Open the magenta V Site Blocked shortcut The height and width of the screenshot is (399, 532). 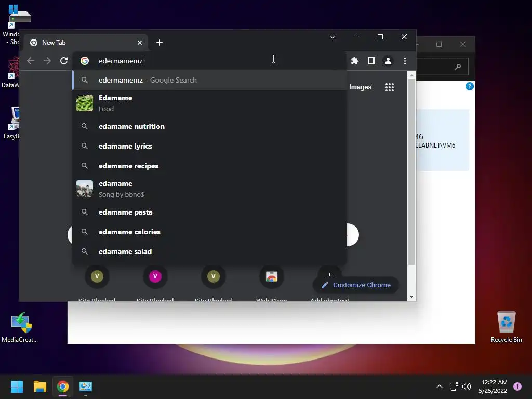[155, 276]
